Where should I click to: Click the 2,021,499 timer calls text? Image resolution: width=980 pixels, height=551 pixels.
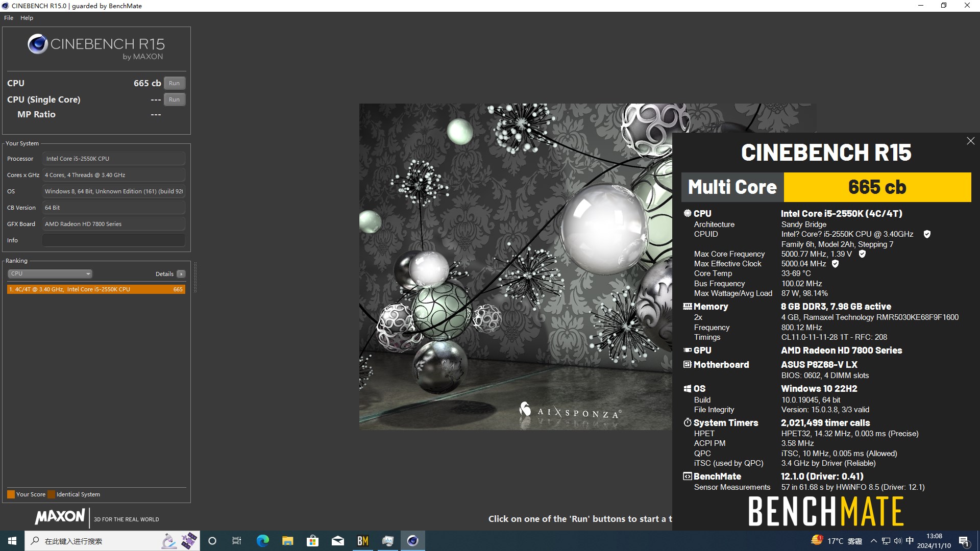pos(825,422)
